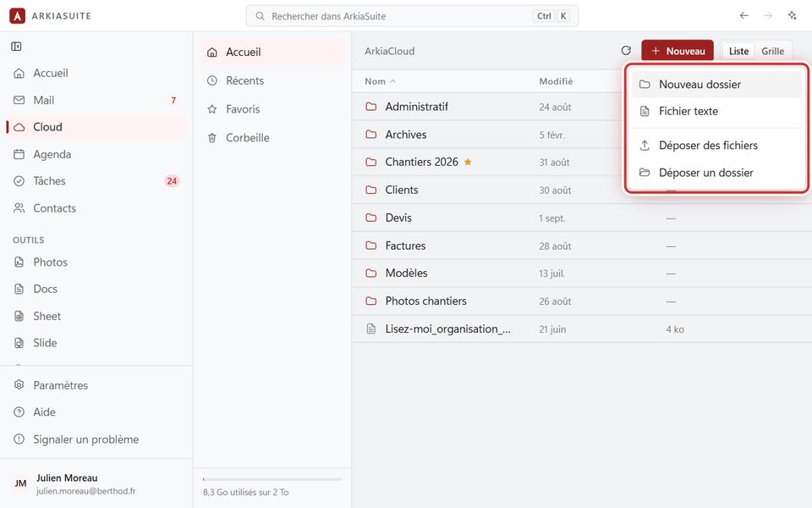Open the Factures folder
This screenshot has width=812, height=508.
(405, 246)
